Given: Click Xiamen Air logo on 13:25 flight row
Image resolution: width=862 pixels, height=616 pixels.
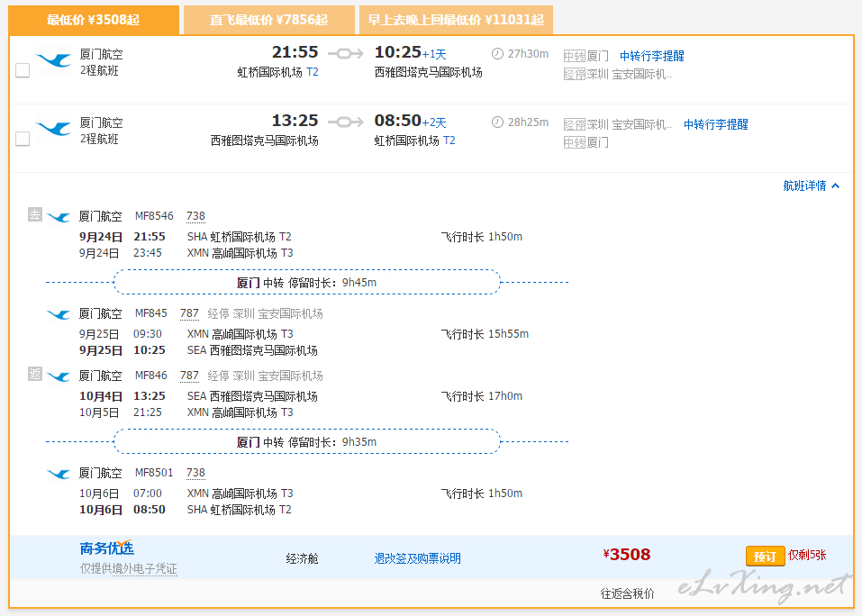Looking at the screenshot, I should pos(53,129).
